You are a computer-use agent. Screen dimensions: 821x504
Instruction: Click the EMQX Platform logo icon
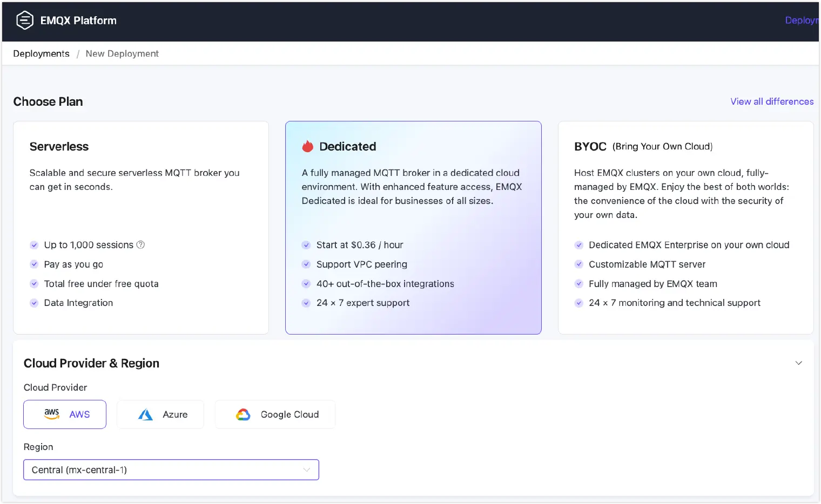coord(25,21)
